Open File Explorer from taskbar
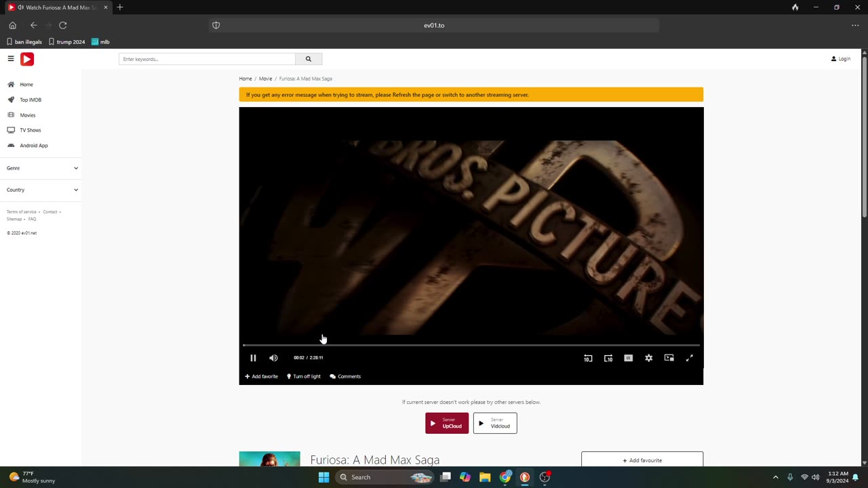Screen dimensions: 868x488 [x=485, y=477]
